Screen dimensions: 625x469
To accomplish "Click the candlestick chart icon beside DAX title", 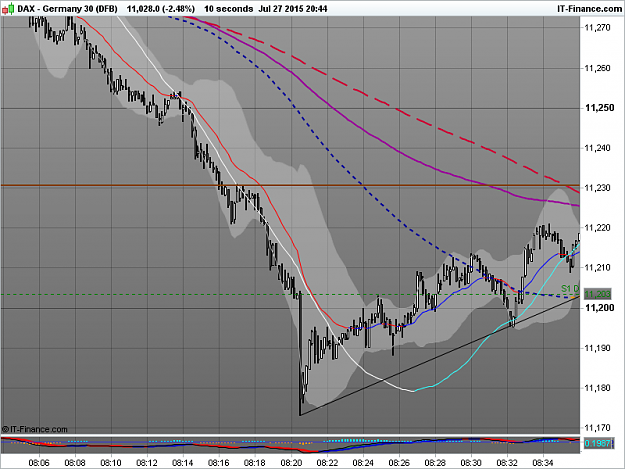I will point(8,9).
